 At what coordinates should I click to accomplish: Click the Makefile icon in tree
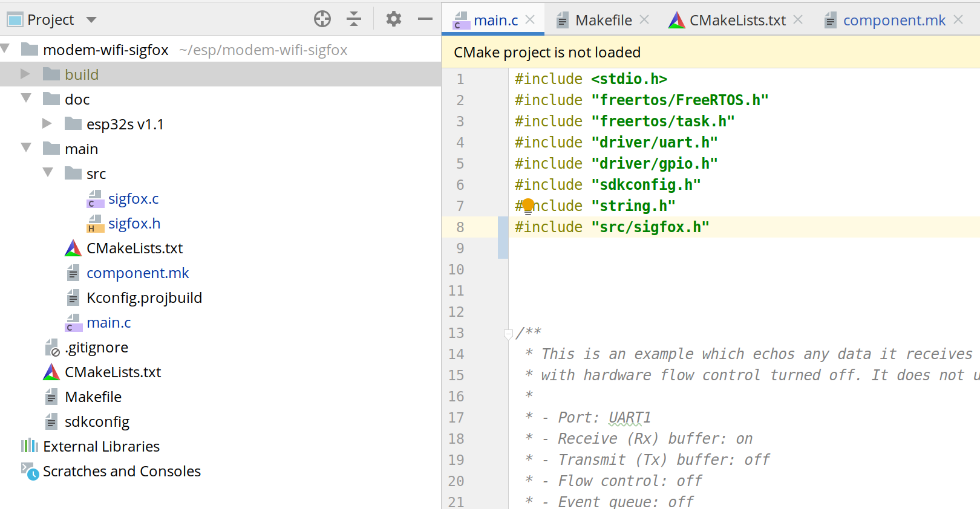(x=51, y=397)
